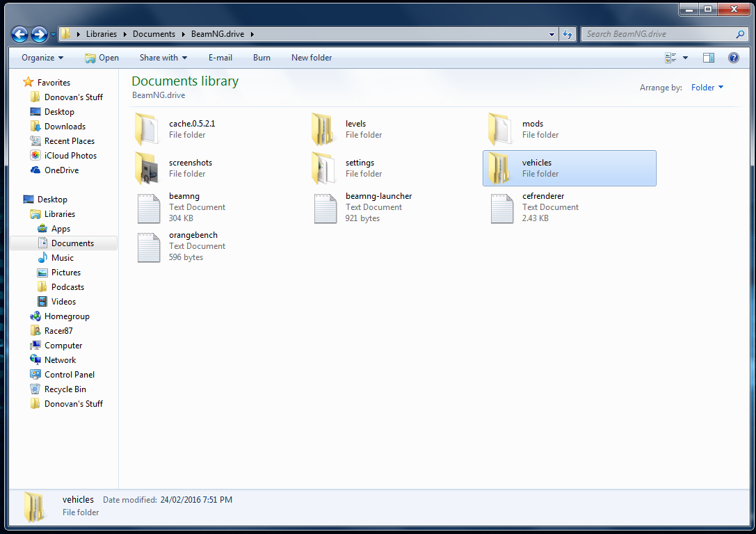Expand the arrow after BeamNG.drive breadcrumb
756x534 pixels.
(252, 34)
